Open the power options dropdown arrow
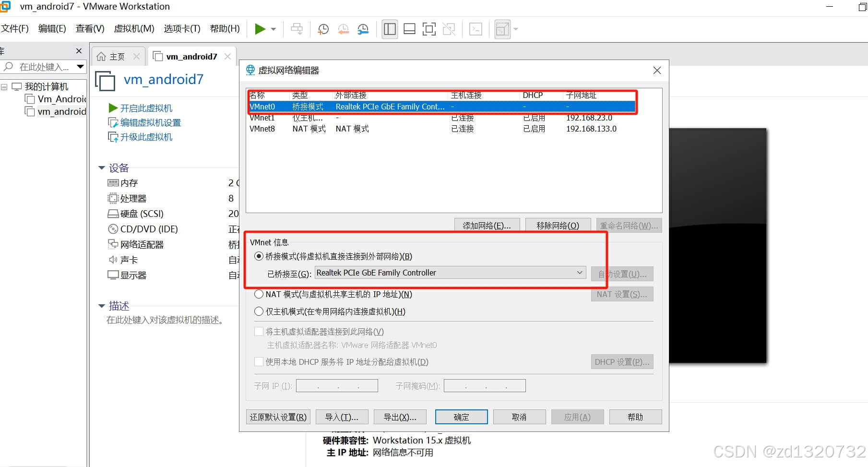 pos(273,29)
